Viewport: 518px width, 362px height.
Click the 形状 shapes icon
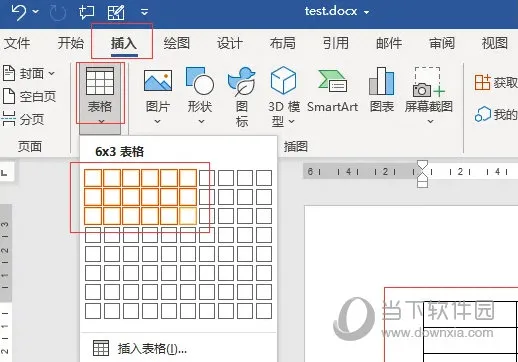coord(200,81)
